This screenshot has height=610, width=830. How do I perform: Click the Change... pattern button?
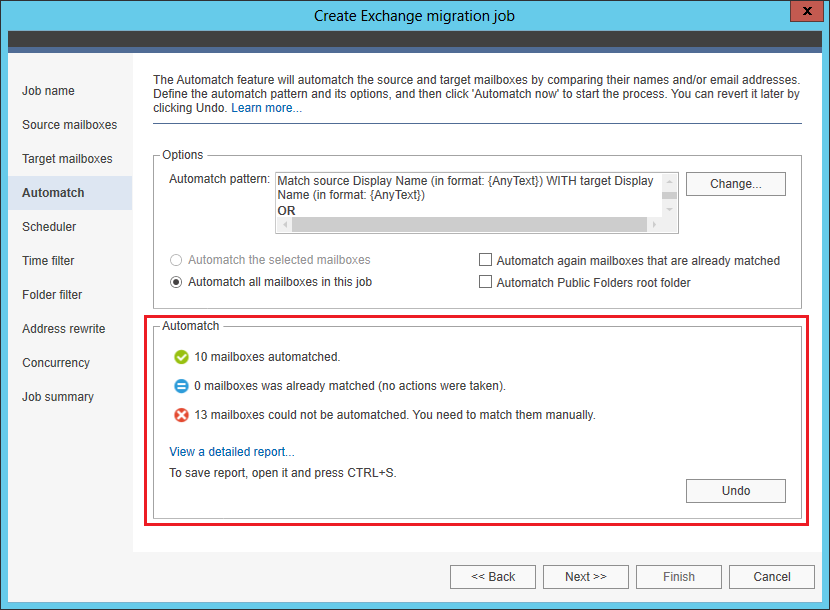[736, 184]
